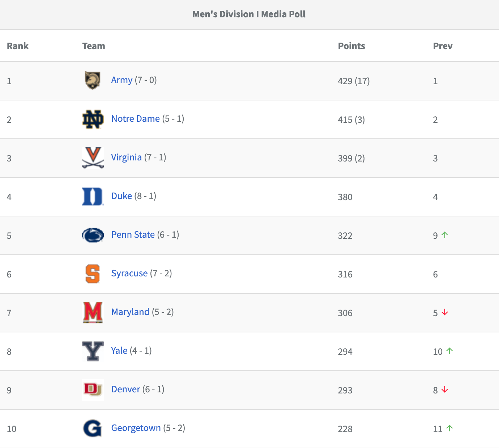The width and height of the screenshot is (499, 448).
Task: Click the green up arrow for Penn State
Action: click(x=445, y=235)
